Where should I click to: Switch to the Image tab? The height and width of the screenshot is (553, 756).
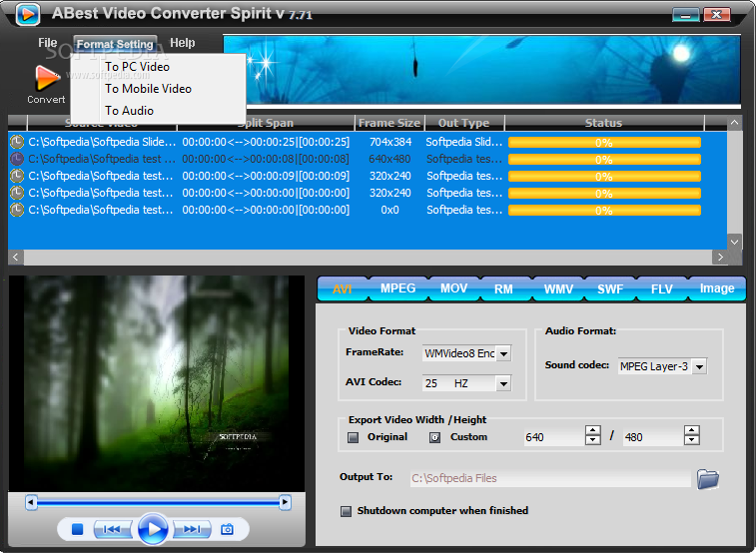717,288
